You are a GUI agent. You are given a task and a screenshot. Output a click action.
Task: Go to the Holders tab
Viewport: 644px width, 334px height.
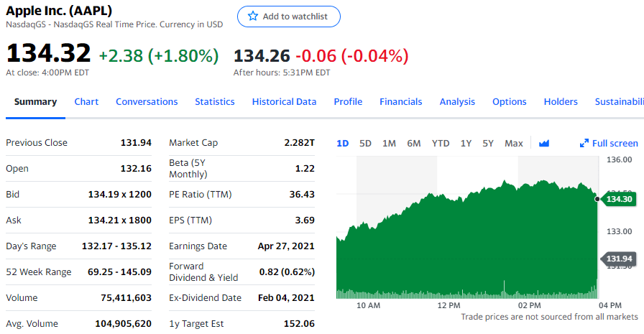click(x=561, y=102)
